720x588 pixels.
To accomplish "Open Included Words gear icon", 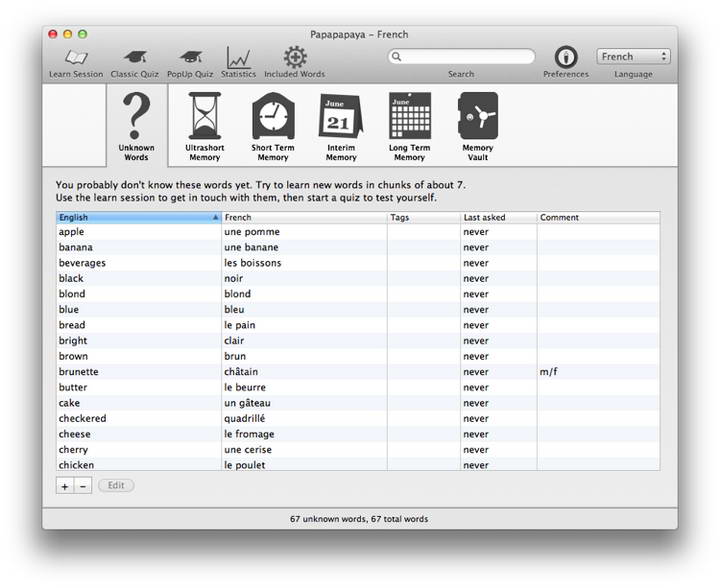I will click(295, 57).
